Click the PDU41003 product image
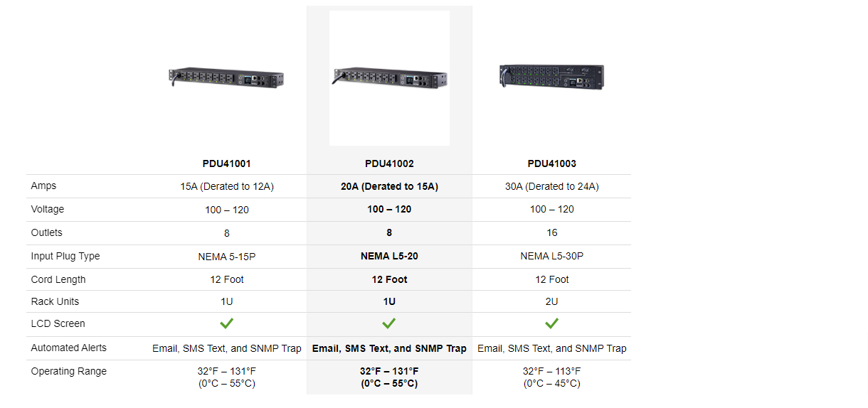 tap(551, 76)
